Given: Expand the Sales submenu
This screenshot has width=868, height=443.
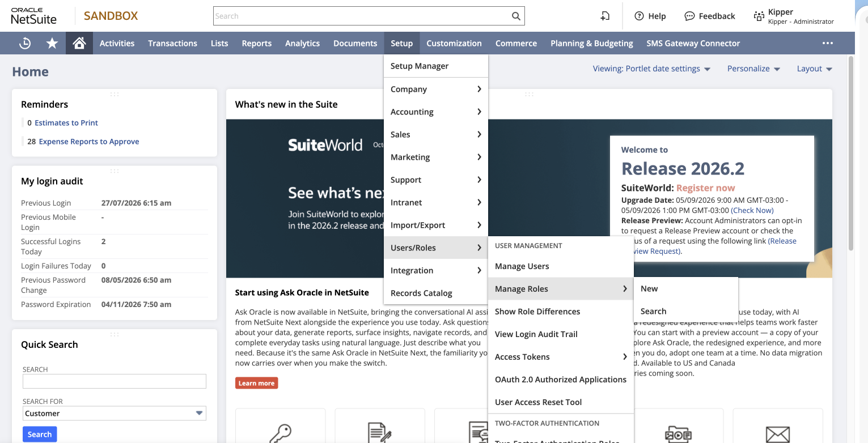Looking at the screenshot, I should 436,134.
